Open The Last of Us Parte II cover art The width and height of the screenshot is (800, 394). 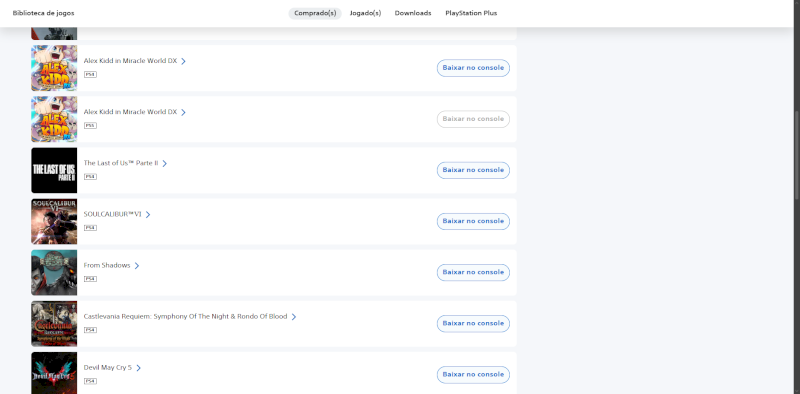point(54,170)
